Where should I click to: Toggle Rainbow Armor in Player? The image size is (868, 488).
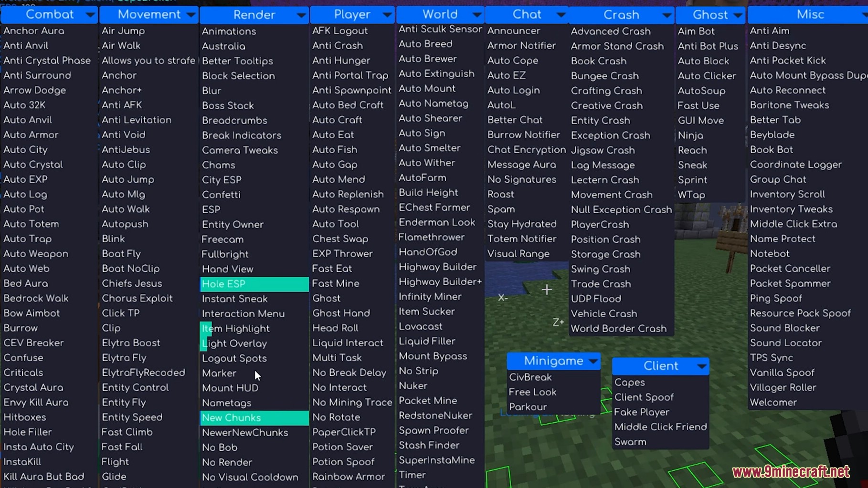click(352, 477)
